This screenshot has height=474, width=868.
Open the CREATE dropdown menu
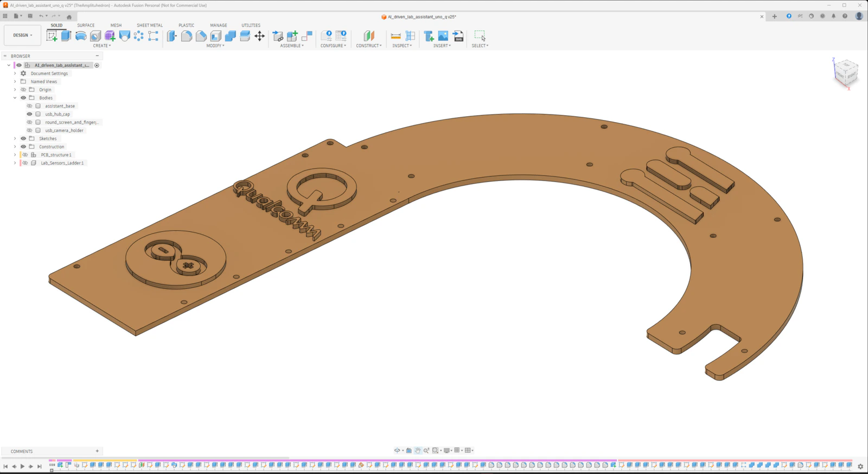[x=102, y=46]
